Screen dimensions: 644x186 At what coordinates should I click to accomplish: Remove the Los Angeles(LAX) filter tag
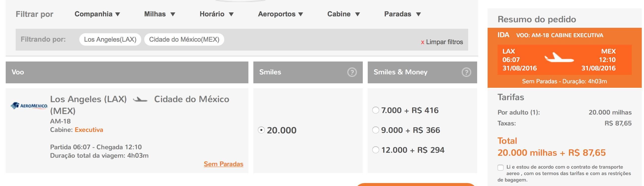110,39
